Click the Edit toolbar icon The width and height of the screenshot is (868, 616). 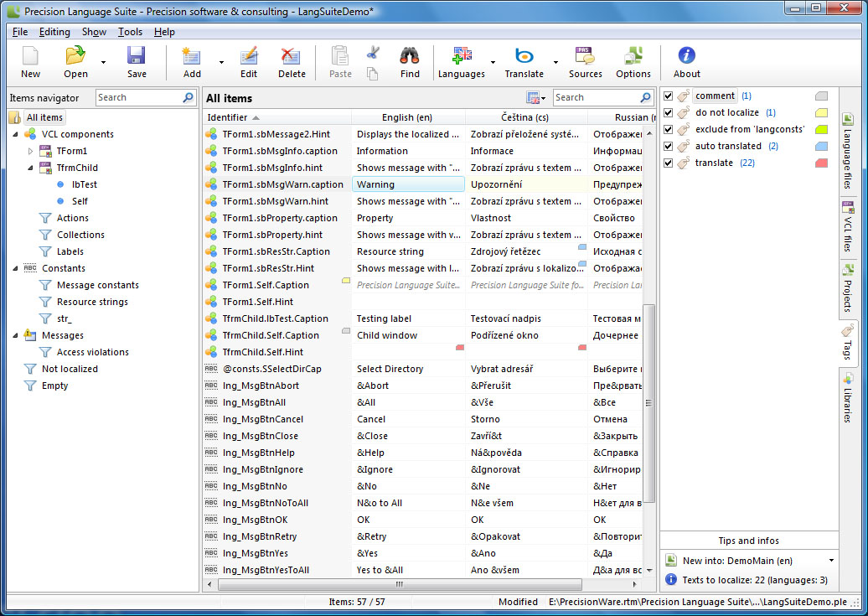(249, 56)
